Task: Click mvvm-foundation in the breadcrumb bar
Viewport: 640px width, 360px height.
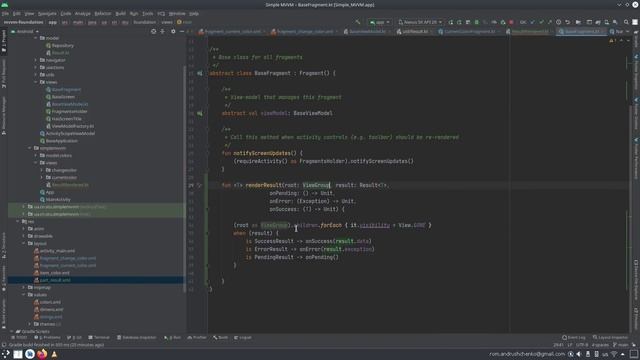Action: [23, 22]
